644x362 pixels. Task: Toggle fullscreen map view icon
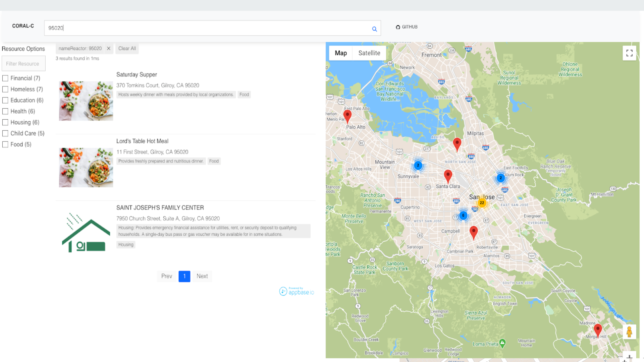coord(629,53)
